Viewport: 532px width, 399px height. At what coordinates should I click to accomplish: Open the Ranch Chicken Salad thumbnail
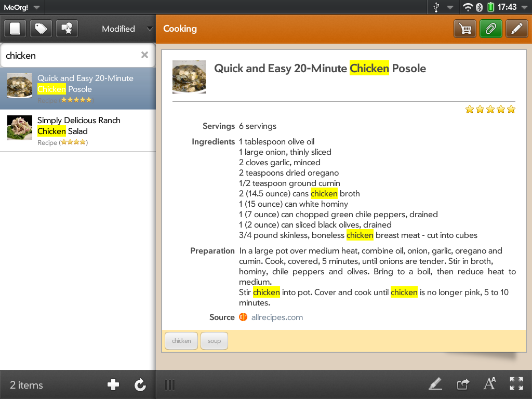(20, 128)
